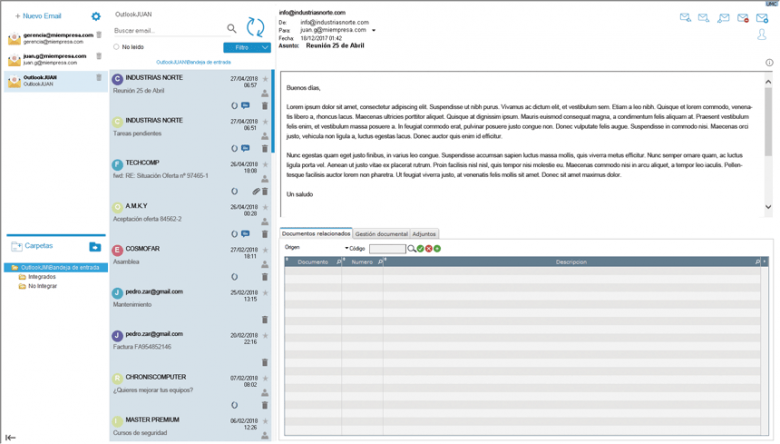Click the collapse sidebar arrow at bottom left

click(x=10, y=437)
